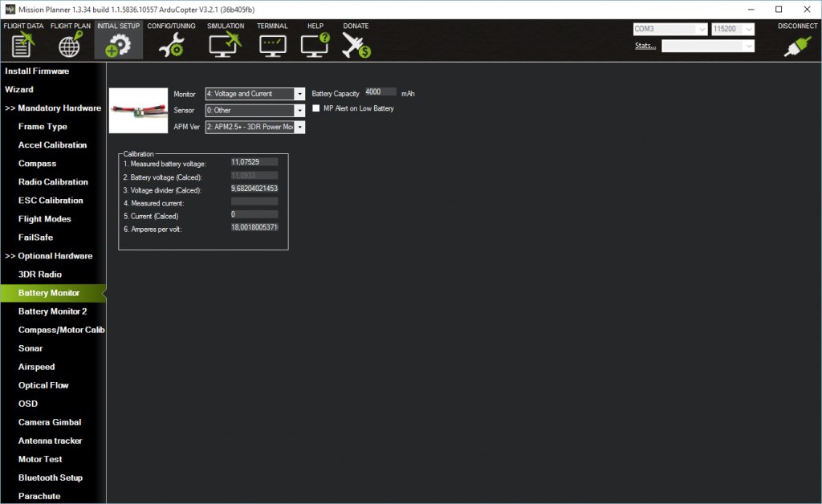Select Frame Type in sidebar
The image size is (822, 504).
[43, 126]
